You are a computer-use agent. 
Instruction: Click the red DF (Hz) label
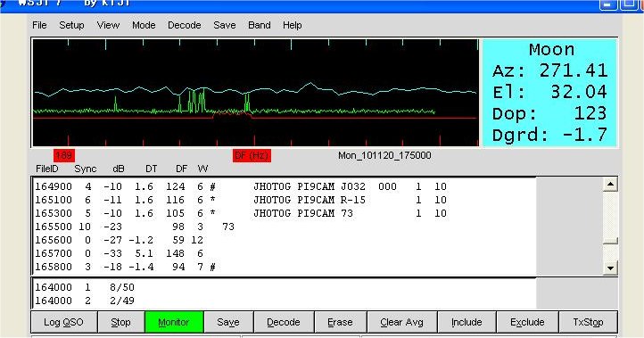click(x=252, y=156)
